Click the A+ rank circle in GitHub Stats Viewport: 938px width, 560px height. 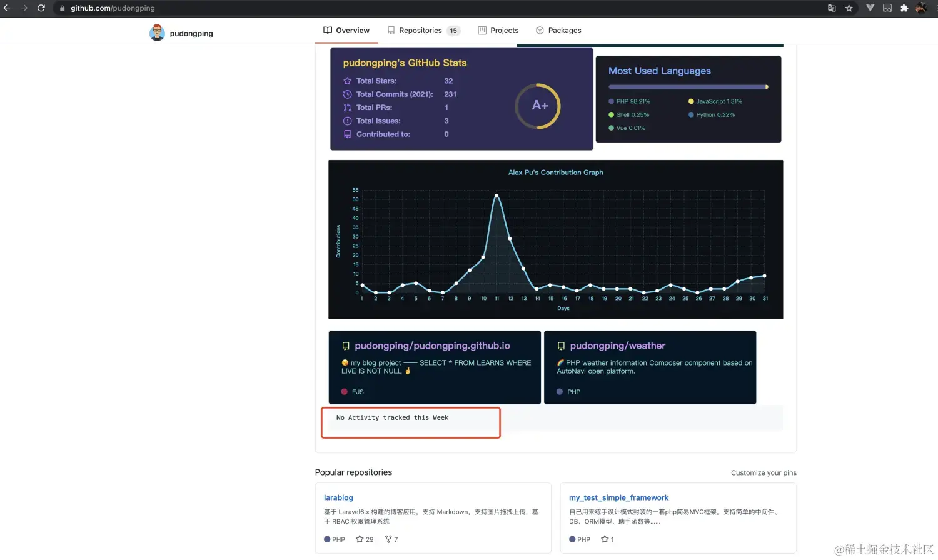[x=538, y=106]
